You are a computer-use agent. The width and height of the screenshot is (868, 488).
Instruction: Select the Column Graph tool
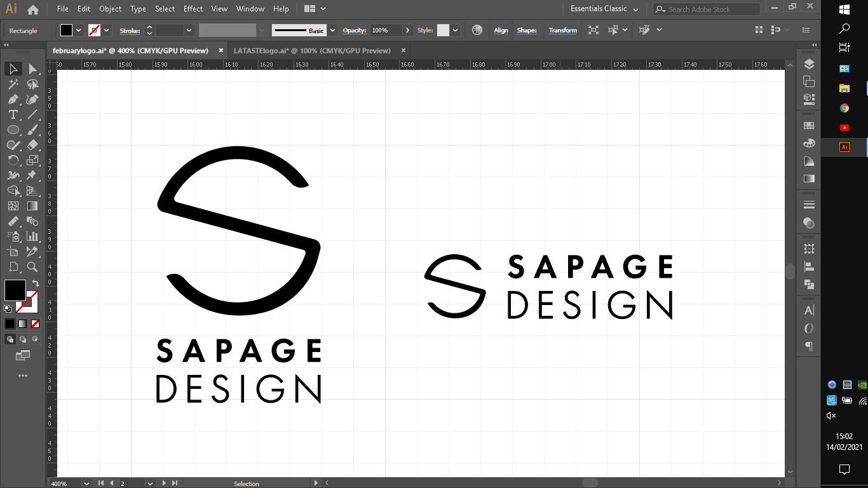pos(33,236)
